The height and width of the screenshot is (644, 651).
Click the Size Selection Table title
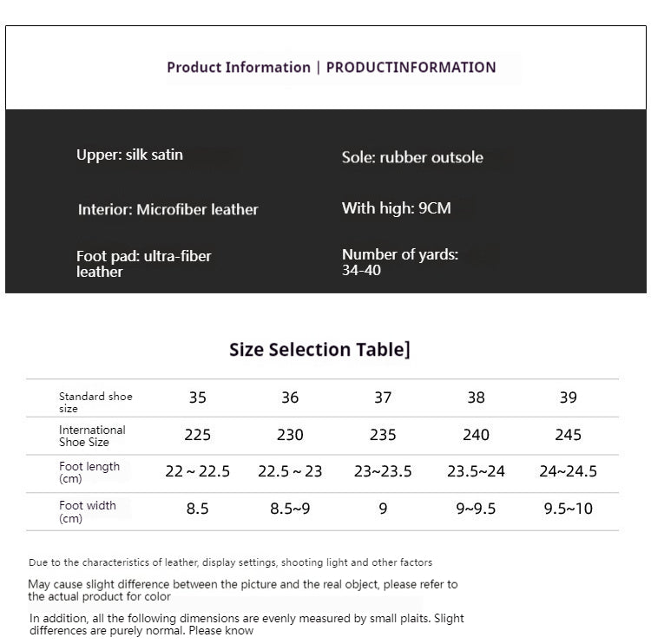pos(319,350)
